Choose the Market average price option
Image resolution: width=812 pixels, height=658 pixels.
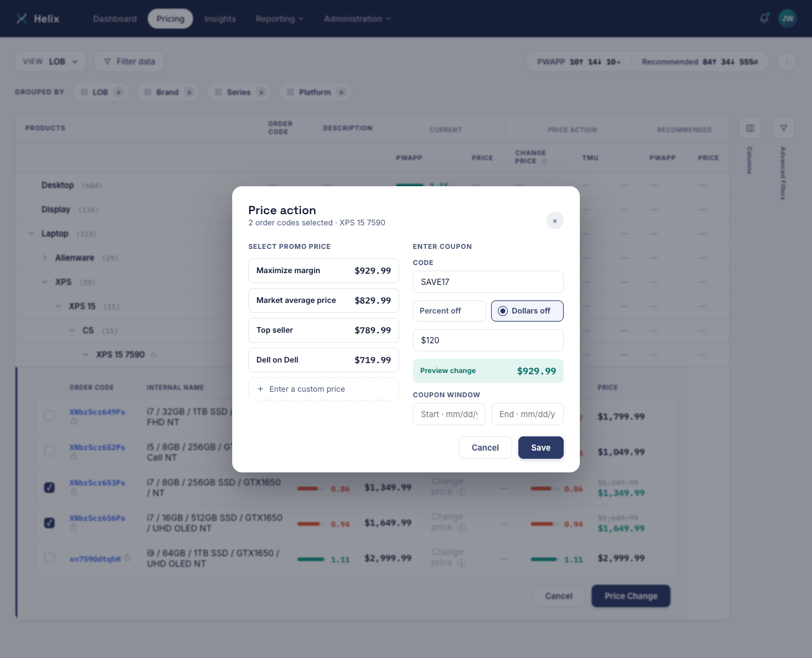[x=323, y=300]
